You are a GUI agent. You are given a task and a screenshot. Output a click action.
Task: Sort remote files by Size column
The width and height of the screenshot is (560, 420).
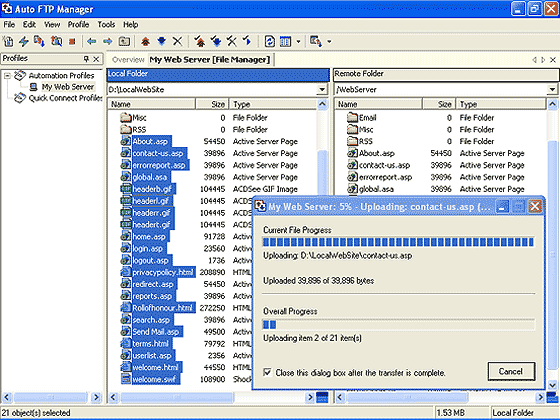(439, 104)
